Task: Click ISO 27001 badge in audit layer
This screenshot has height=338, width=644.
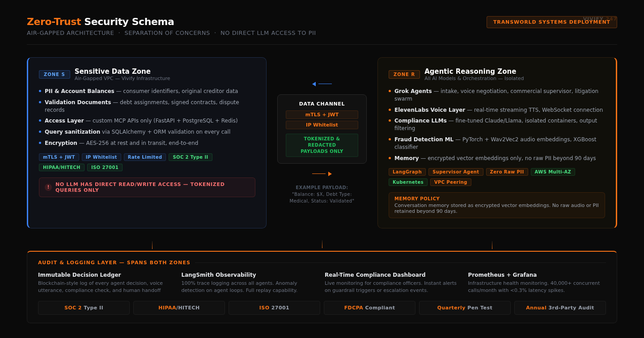Action: point(274,308)
